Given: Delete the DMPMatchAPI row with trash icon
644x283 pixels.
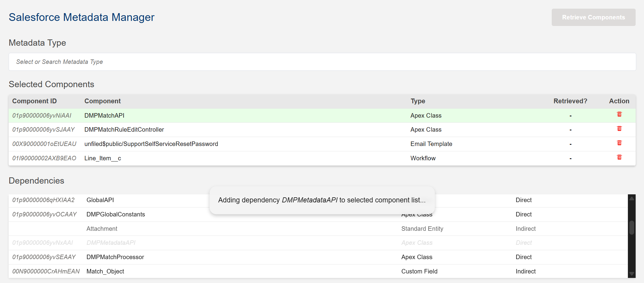Looking at the screenshot, I should point(619,114).
